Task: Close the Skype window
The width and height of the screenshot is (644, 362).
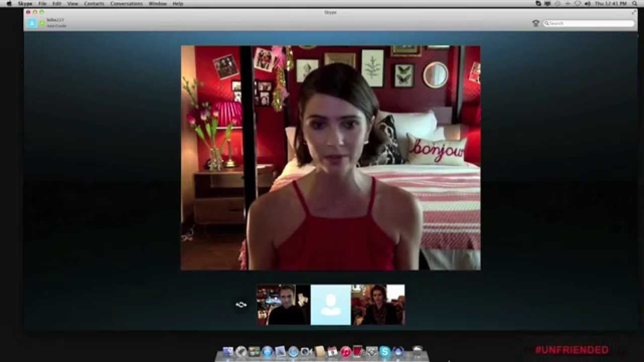Action: click(28, 12)
